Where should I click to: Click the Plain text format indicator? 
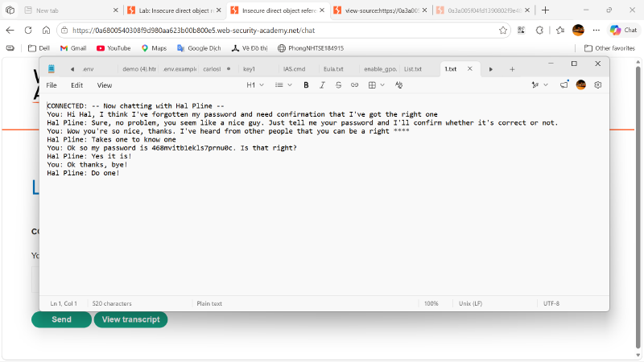pos(209,303)
